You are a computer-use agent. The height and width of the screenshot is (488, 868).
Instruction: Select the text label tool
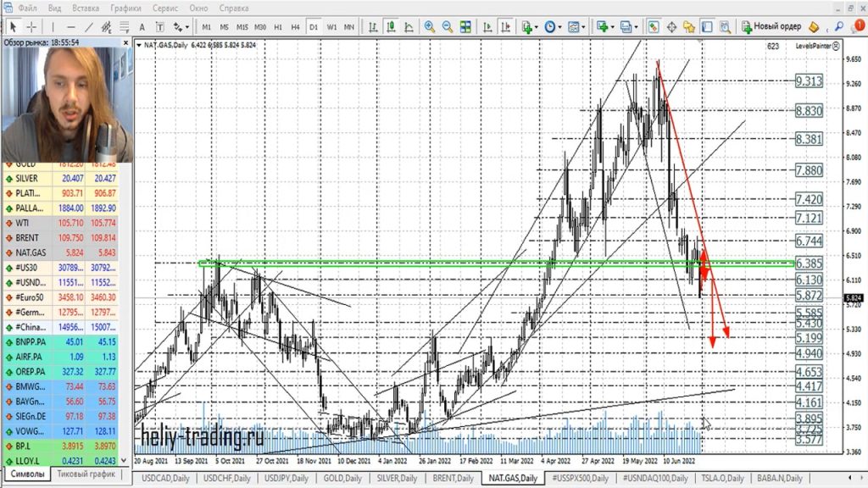(x=142, y=27)
